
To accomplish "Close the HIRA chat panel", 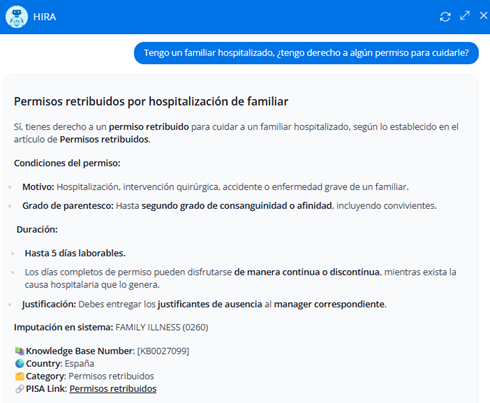I will (x=483, y=15).
